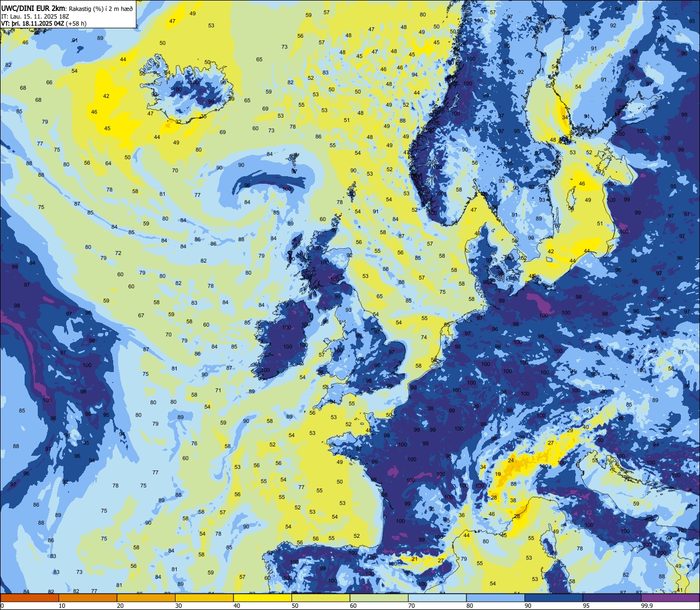Select the 30–40 amber legend segment

tap(204, 598)
